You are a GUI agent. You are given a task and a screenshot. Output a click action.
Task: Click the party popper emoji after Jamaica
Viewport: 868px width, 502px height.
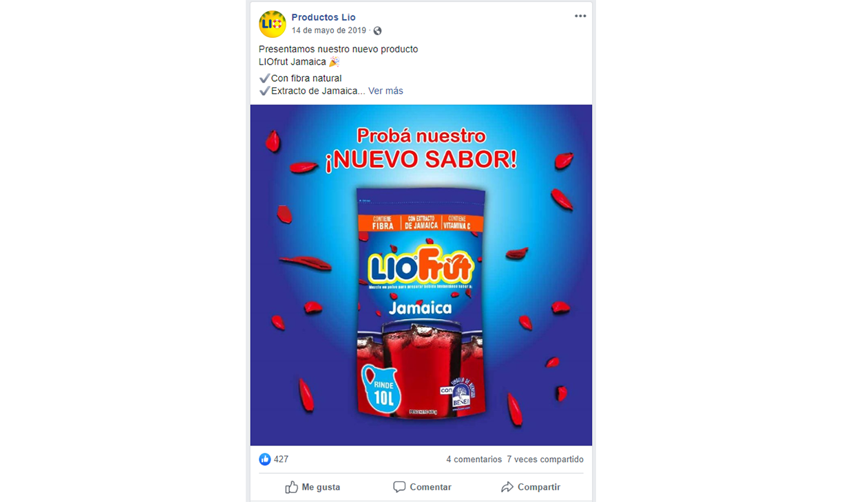tap(334, 62)
